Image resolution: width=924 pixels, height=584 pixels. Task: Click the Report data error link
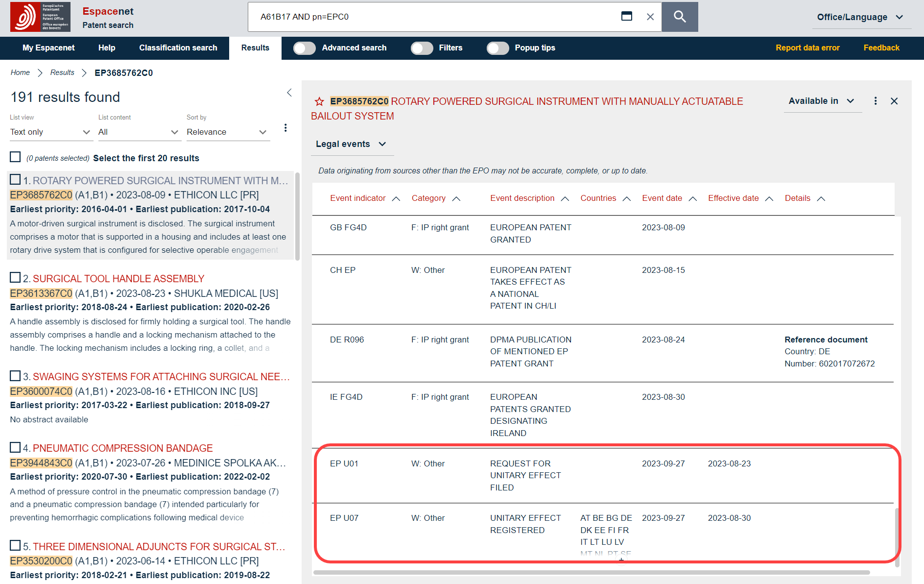point(807,48)
